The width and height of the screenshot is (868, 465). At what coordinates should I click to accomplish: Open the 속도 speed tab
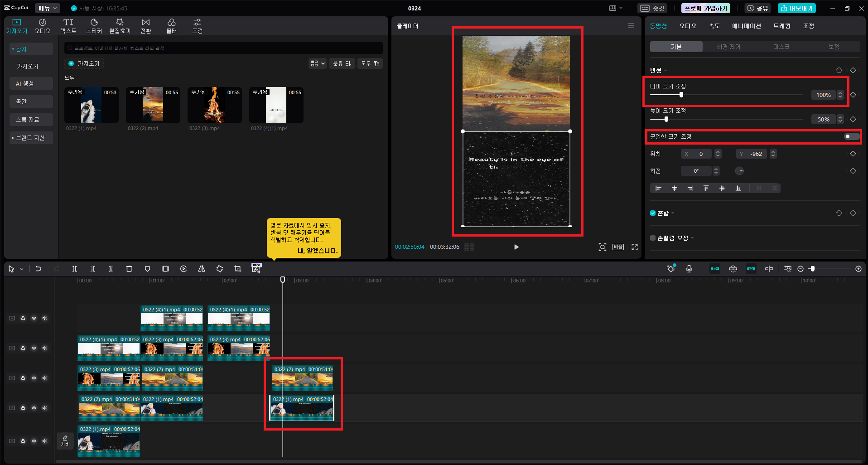click(x=714, y=26)
